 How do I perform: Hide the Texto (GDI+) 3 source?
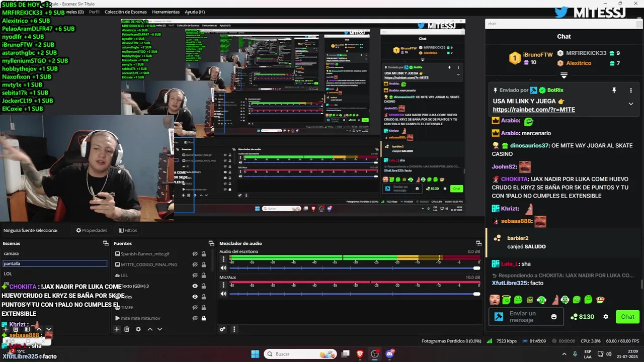(195, 286)
